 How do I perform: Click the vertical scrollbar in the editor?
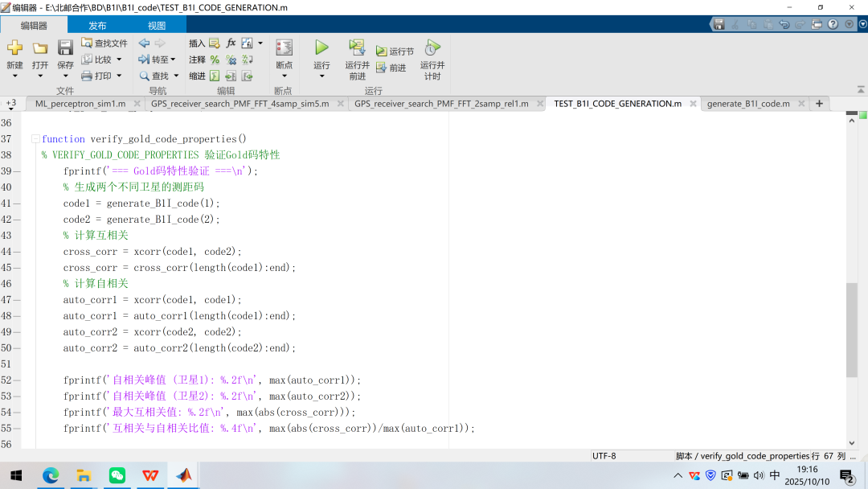click(x=852, y=330)
